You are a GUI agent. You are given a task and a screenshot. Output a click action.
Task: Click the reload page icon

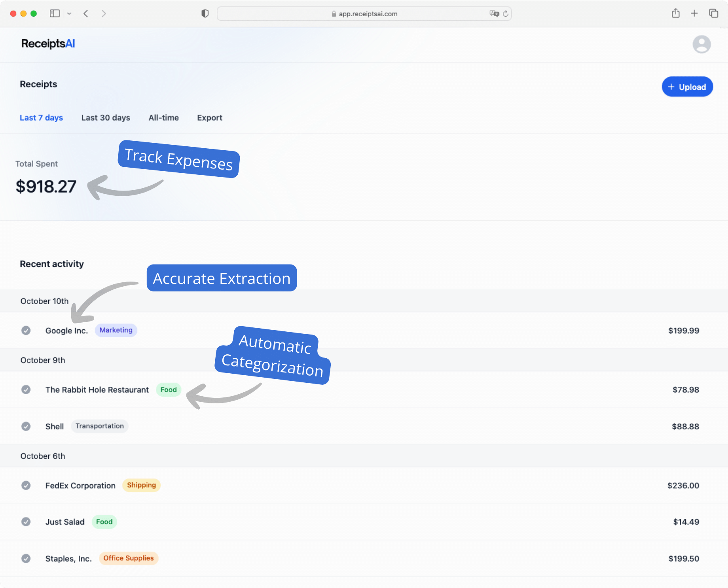pyautogui.click(x=505, y=13)
